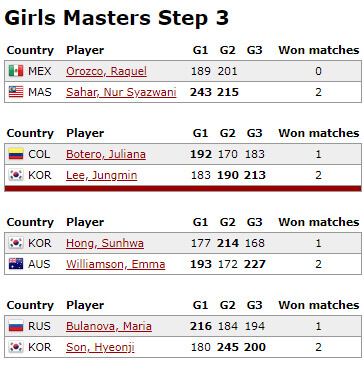Open Orozco, Raquel player profile

tap(106, 71)
